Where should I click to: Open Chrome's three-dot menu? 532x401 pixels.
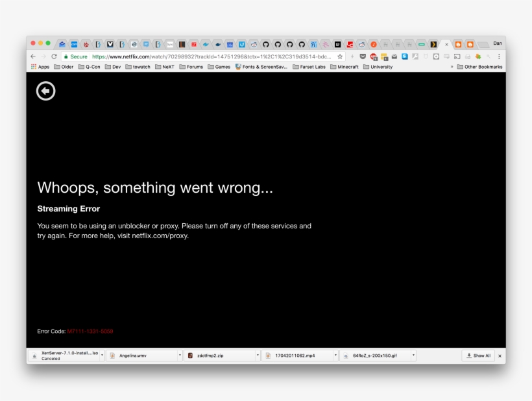499,56
